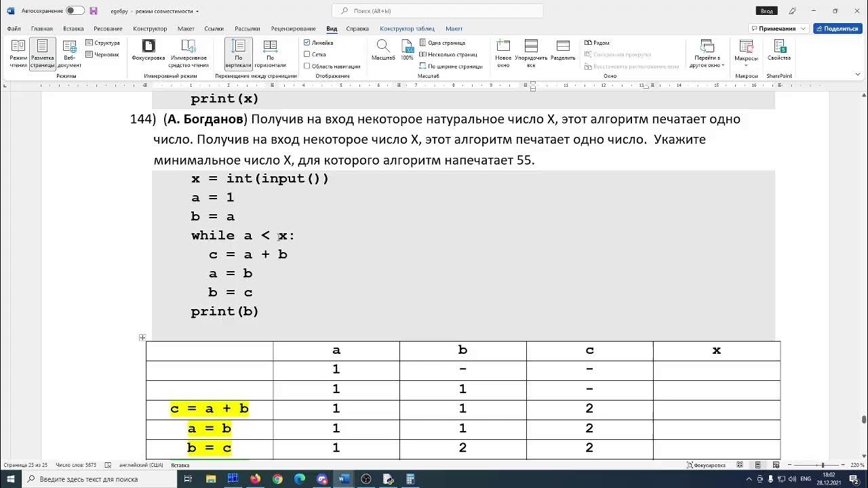Screen dimensions: 868x488
Task: Click zoom in plus button
Action: pyautogui.click(x=844, y=465)
